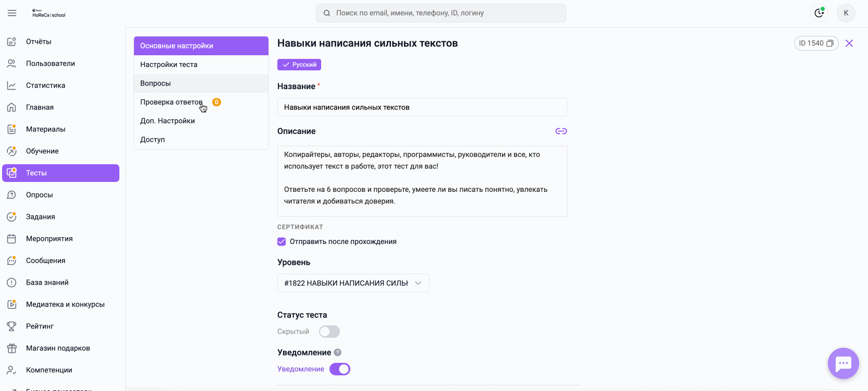Disable the Уведомление toggle
Screen dimensions: 868x391
(x=340, y=369)
